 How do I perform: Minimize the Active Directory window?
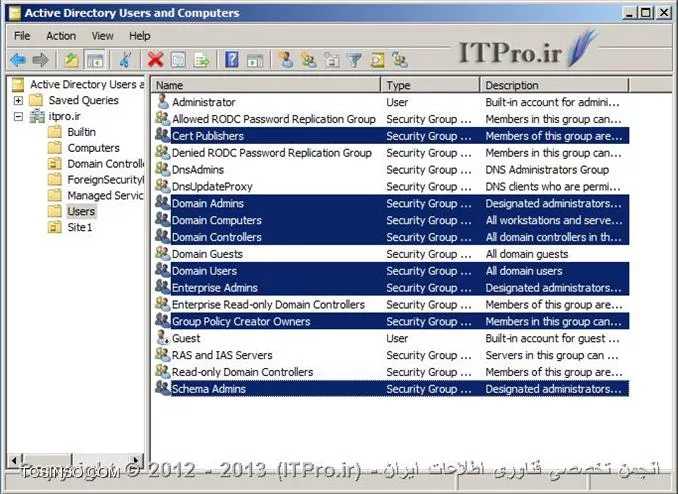pos(629,13)
